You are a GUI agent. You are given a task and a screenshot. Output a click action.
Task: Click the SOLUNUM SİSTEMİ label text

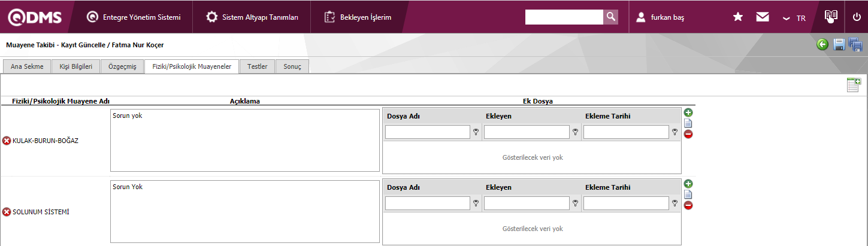(41, 212)
